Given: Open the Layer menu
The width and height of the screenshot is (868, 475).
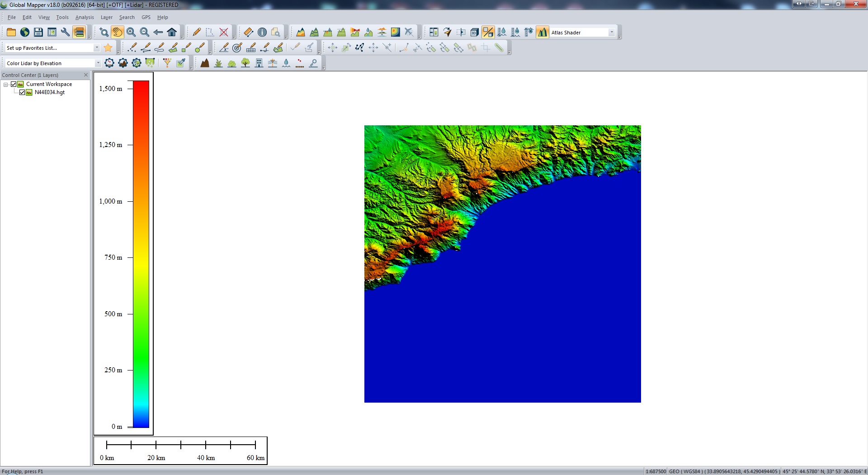Looking at the screenshot, I should point(107,17).
